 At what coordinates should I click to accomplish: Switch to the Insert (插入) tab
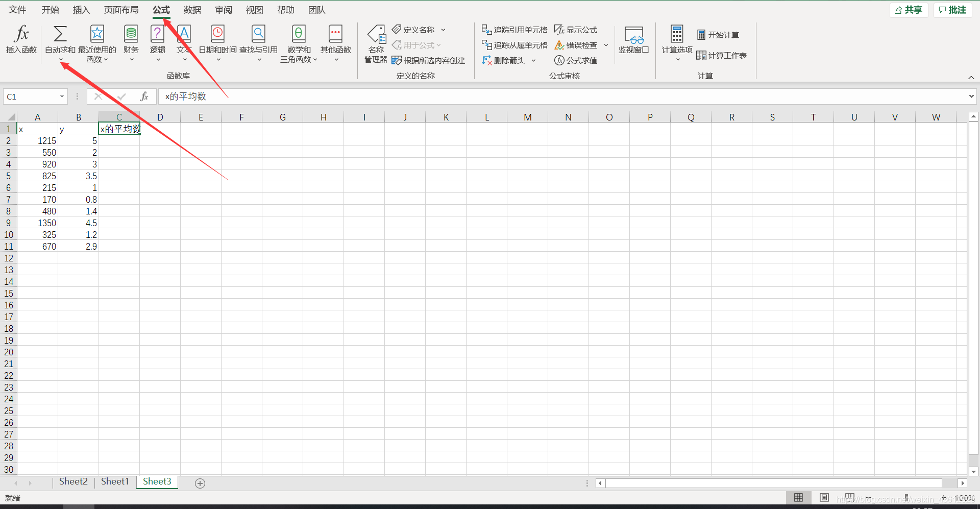(x=81, y=10)
